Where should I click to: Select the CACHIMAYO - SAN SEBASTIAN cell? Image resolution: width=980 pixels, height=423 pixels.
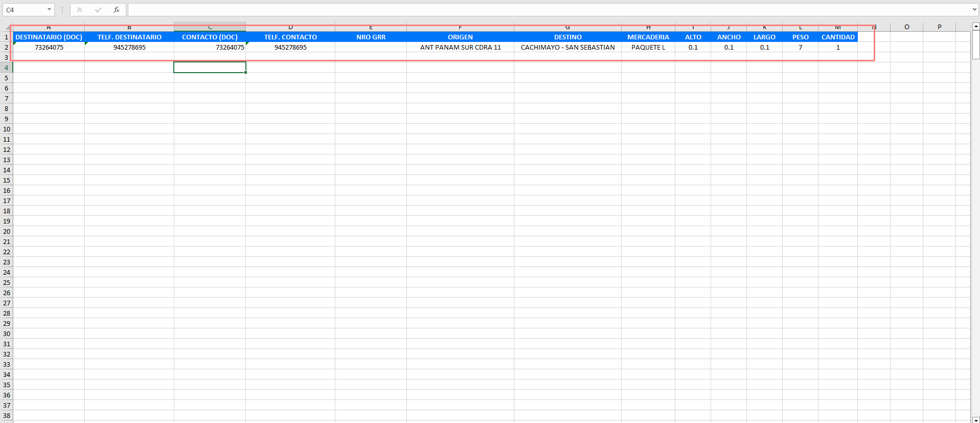click(567, 48)
